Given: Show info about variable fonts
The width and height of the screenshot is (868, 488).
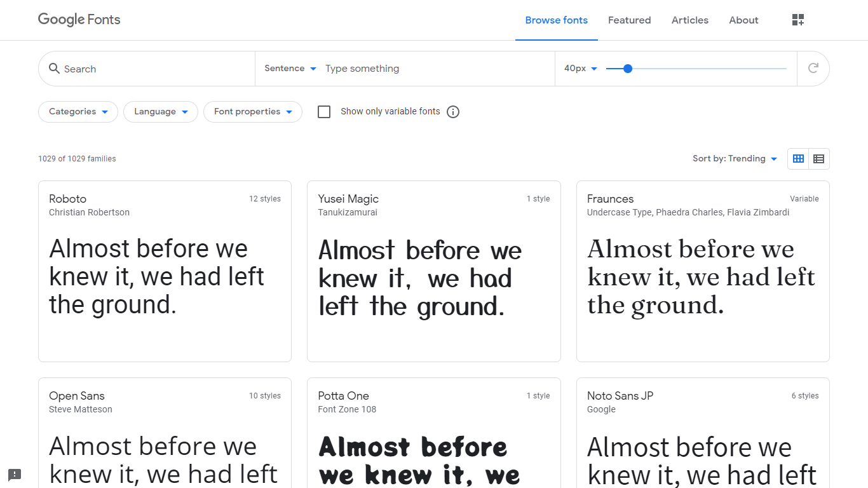Looking at the screenshot, I should 453,112.
